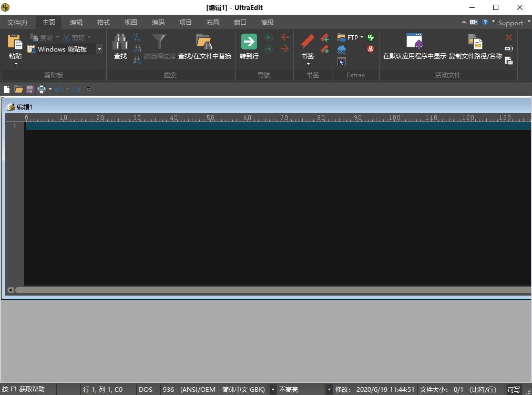Launch UltraFinder green UF icon
Viewport: 532px width, 395px height.
point(371,37)
